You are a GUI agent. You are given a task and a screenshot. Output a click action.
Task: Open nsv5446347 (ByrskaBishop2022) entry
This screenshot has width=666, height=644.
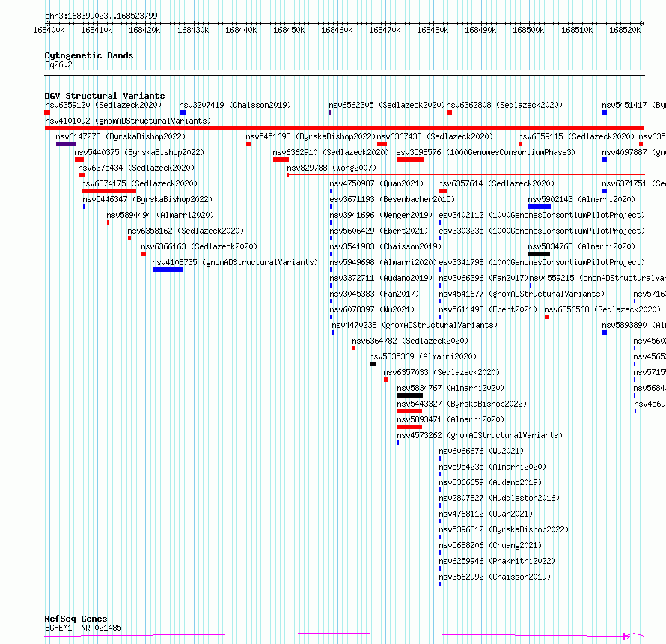tap(147, 199)
